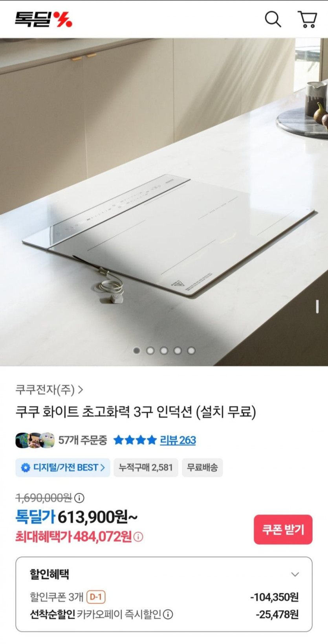Screen dimensions: 328x644
Task: Tap the scroll indicator on product image
Action: coord(317,307)
